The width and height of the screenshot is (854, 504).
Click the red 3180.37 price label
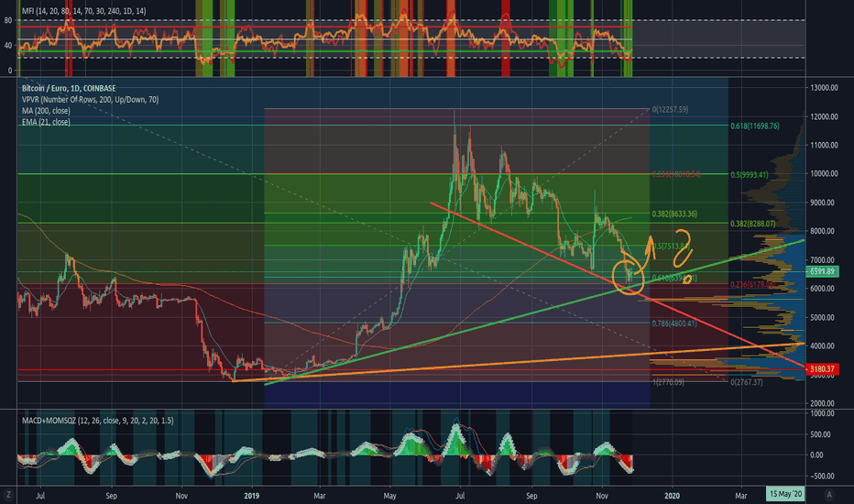point(823,369)
